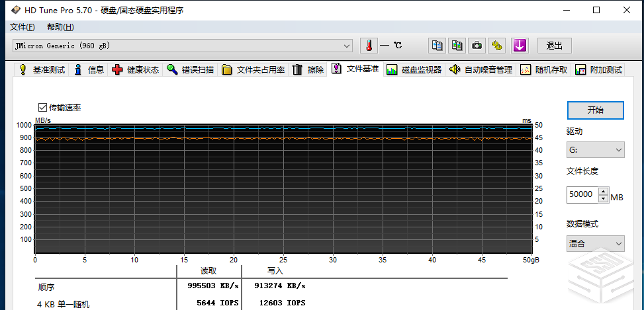The width and height of the screenshot is (644, 310).
Task: Click the HD Tune Pro title bar icon
Action: click(x=15, y=11)
